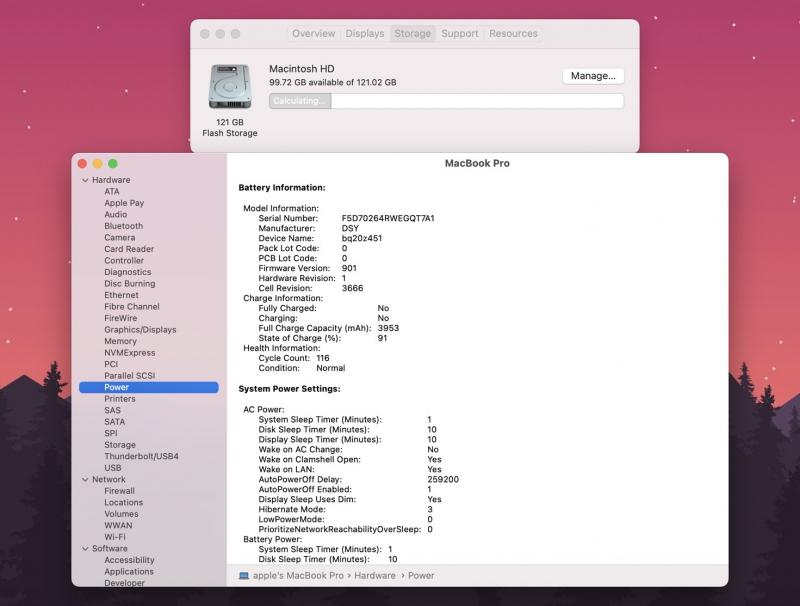The image size is (800, 606).
Task: Click the device name bq20z451
Action: [x=362, y=238]
